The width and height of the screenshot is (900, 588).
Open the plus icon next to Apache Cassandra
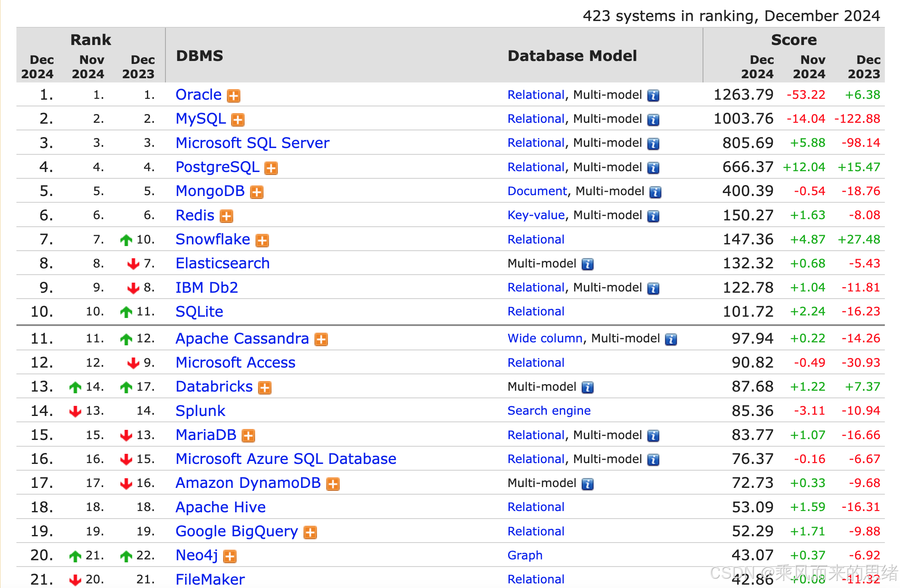[x=321, y=339]
